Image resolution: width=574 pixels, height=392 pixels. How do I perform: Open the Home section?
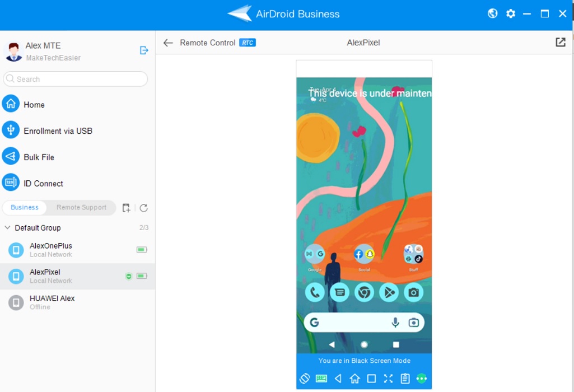[x=24, y=105]
